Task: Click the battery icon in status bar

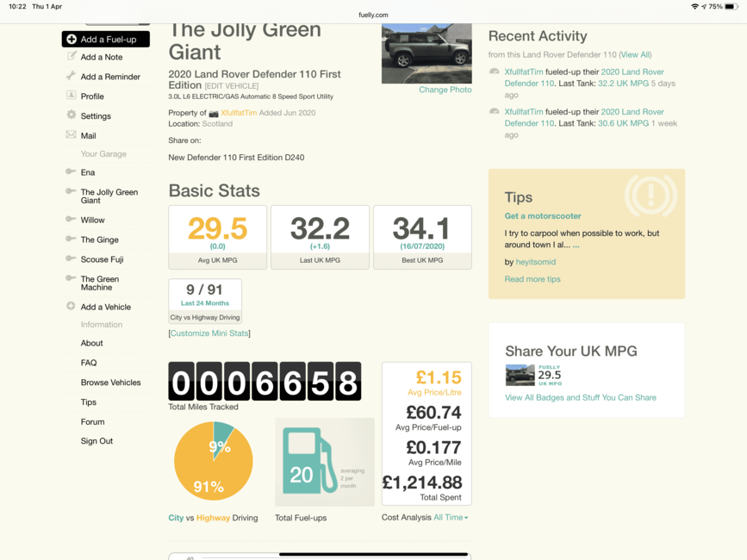Action: [x=732, y=7]
